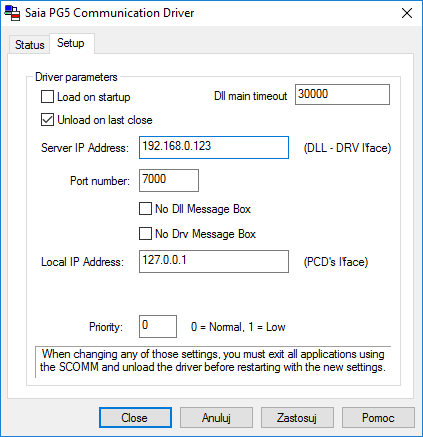Screen dimensions: 423x437
Task: Click the Close button
Action: [135, 417]
